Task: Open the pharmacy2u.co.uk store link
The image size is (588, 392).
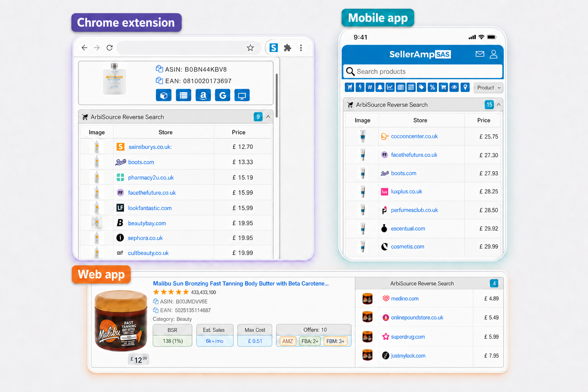Action: (x=151, y=178)
